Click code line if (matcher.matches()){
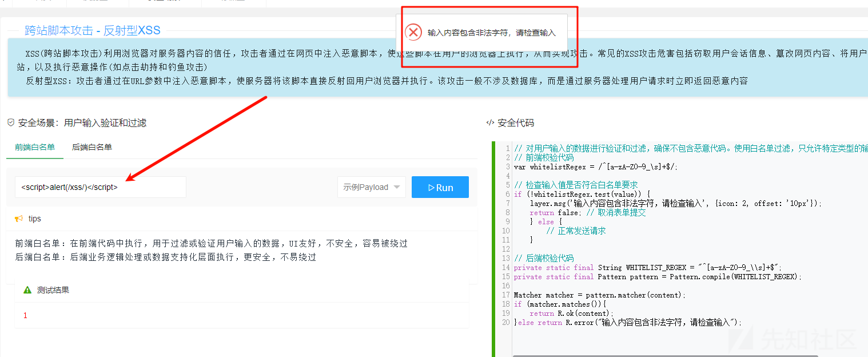The width and height of the screenshot is (868, 357). pos(560,304)
